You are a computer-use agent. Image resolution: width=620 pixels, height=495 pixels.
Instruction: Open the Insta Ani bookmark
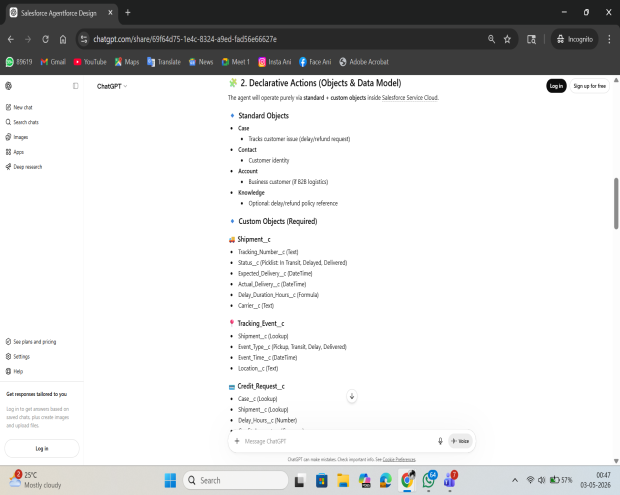coord(274,62)
